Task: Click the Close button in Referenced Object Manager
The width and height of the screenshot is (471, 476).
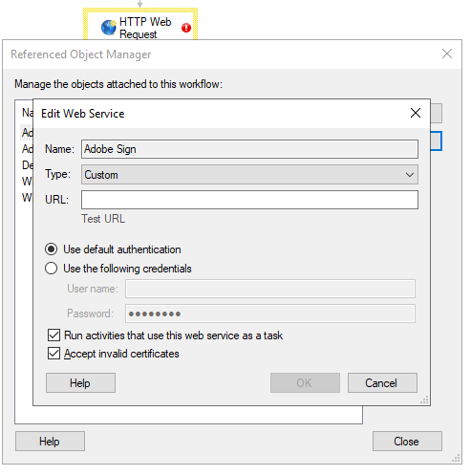Action: (407, 442)
